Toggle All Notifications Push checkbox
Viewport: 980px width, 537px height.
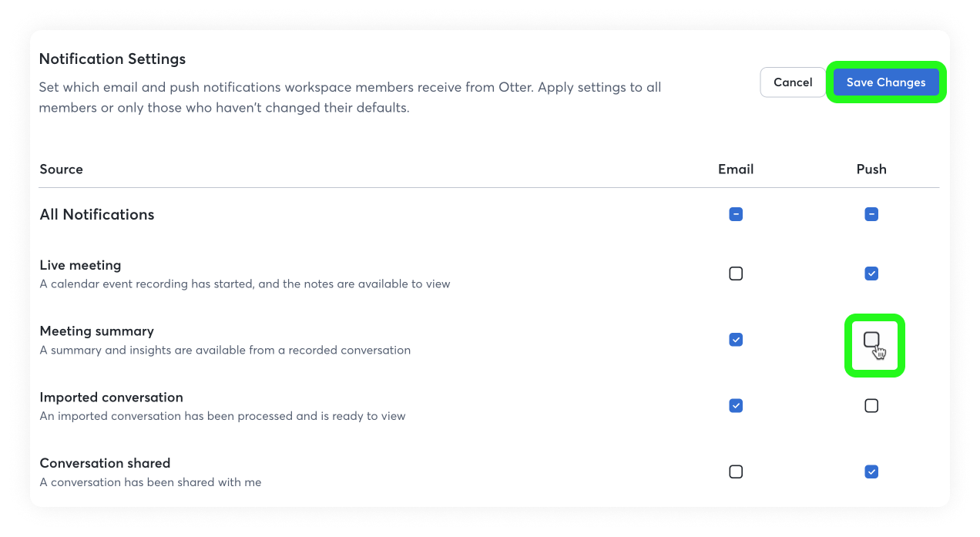pos(871,214)
